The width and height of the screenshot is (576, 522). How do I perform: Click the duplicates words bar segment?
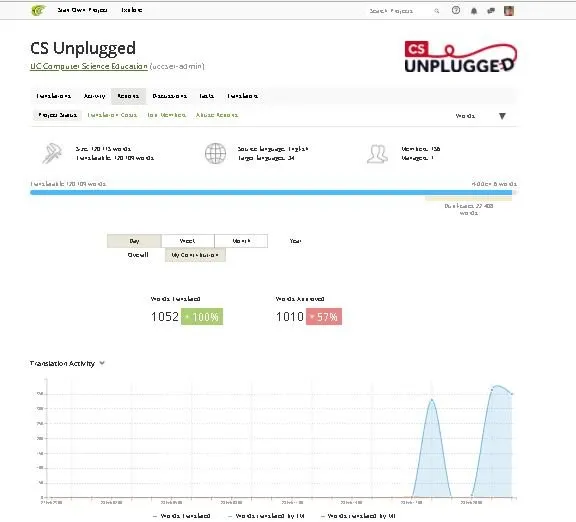tap(468, 199)
